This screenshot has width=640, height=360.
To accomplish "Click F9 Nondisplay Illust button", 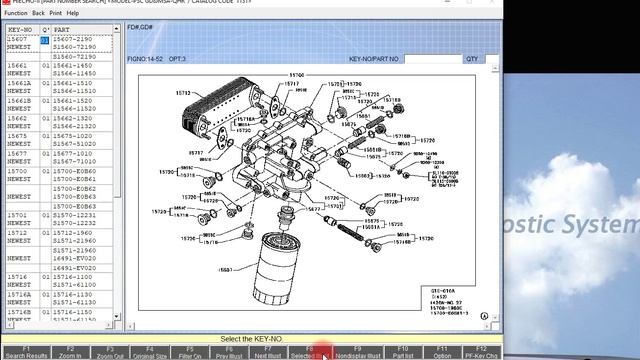I will 358,352.
